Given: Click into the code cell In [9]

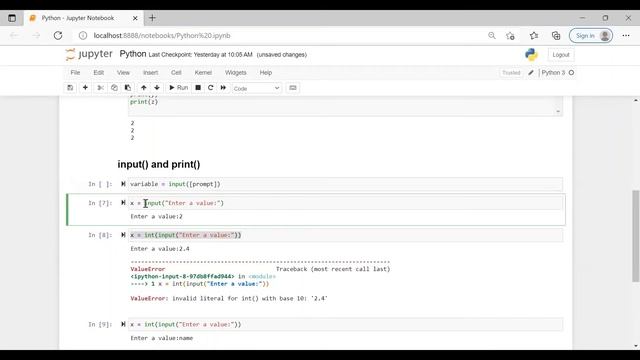Looking at the screenshot, I should click(345, 324).
